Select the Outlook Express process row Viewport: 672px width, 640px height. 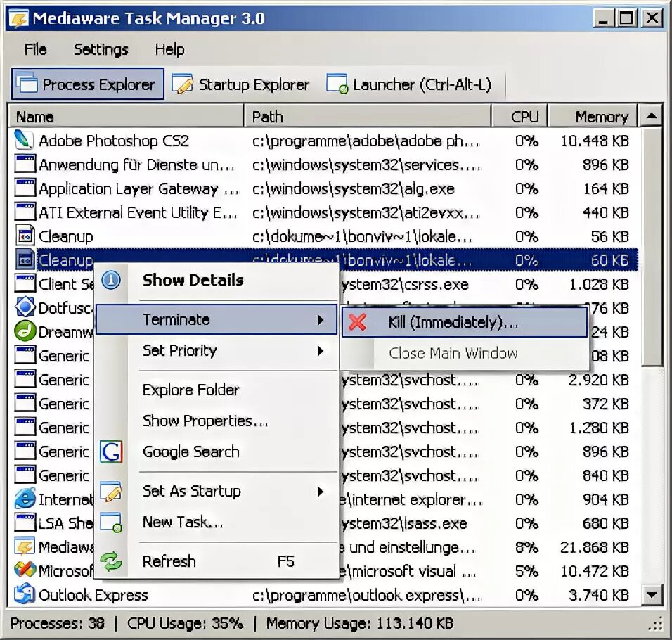tap(323, 595)
